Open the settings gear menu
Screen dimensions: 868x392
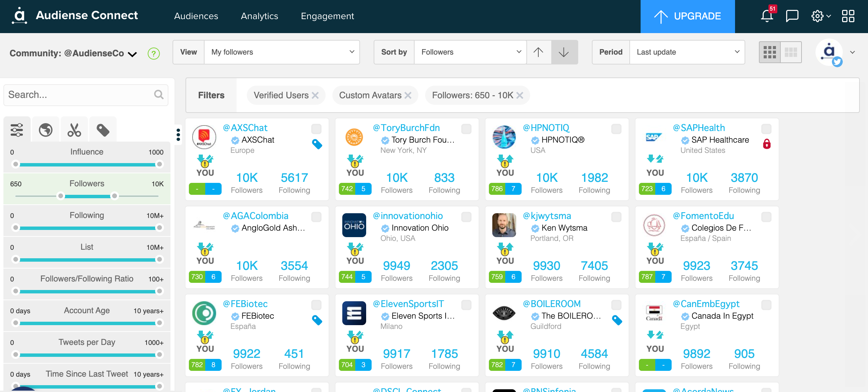(821, 16)
